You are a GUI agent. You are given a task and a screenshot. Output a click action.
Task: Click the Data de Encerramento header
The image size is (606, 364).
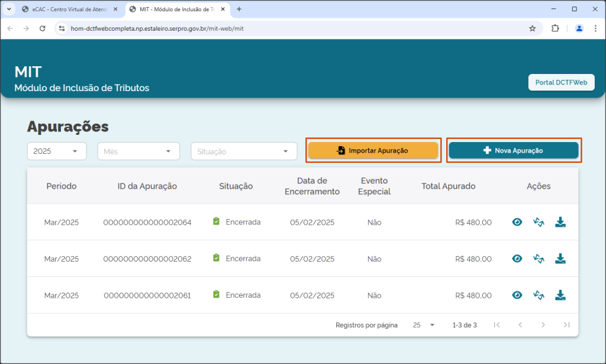(x=312, y=186)
